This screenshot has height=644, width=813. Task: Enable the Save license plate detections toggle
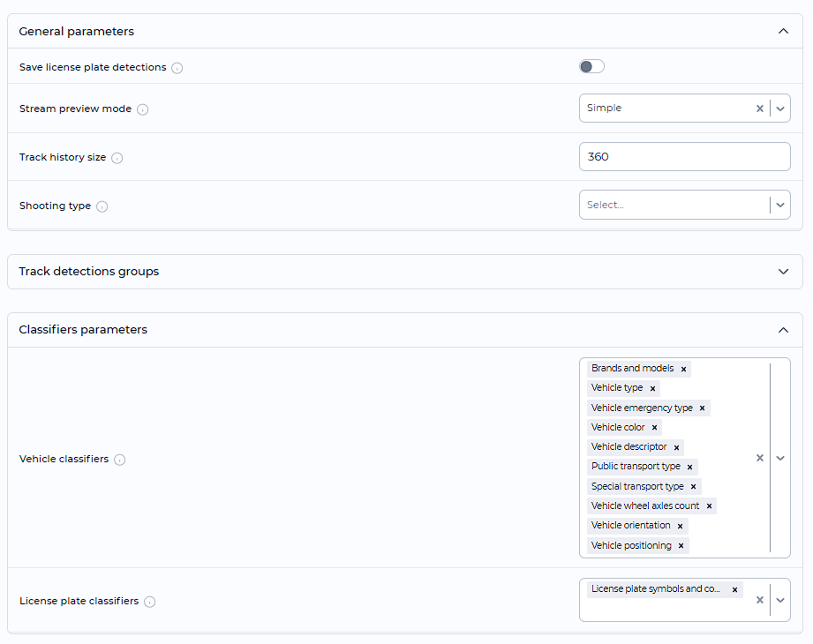click(591, 66)
